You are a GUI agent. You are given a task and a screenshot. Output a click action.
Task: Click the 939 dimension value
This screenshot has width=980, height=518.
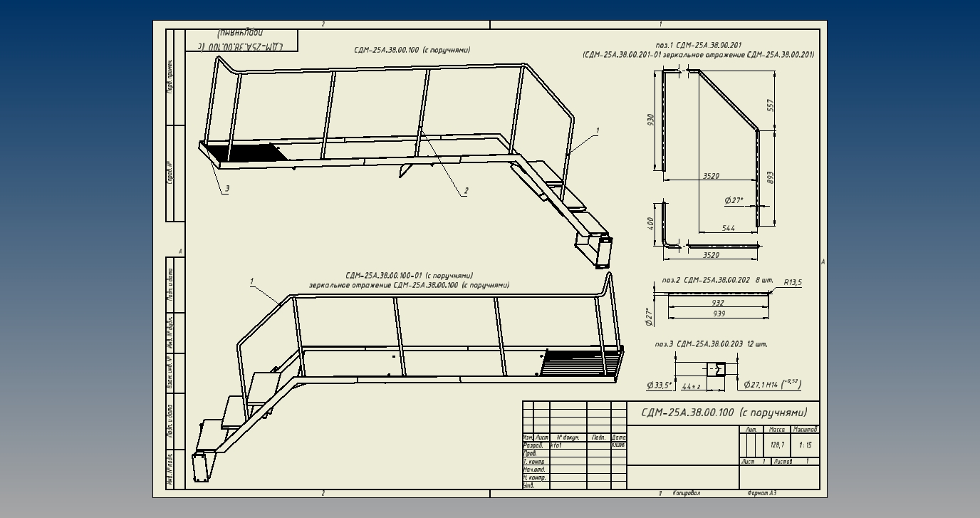718,314
